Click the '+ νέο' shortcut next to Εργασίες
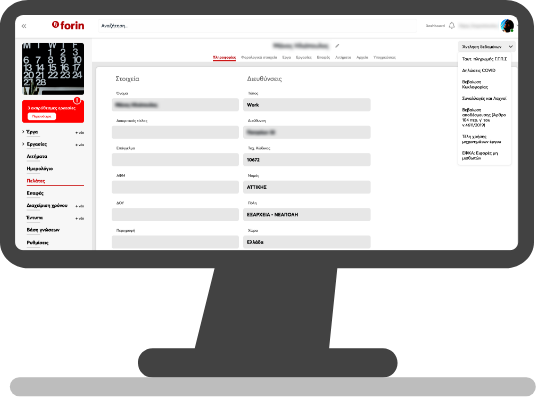Screen dimensions: 536x397 [80, 145]
